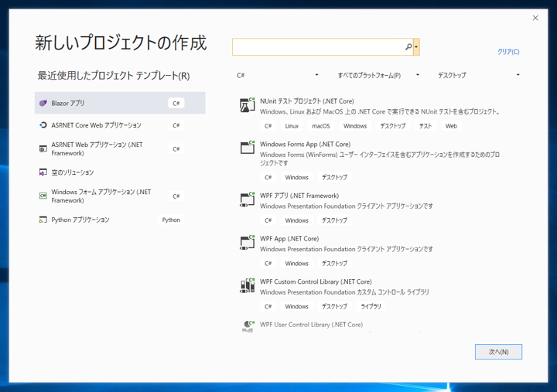The image size is (557, 392).
Task: Select ASP.NET Core Web アプリケーション recent template
Action: click(120, 125)
